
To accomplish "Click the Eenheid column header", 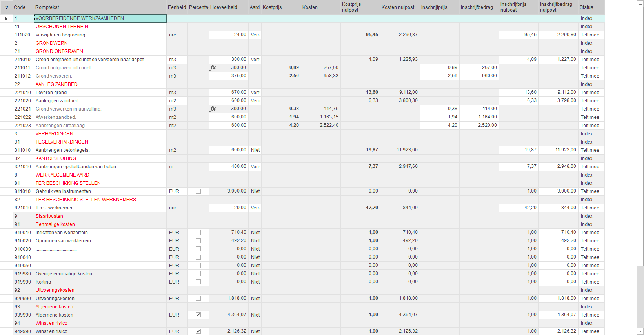I will pyautogui.click(x=177, y=7).
